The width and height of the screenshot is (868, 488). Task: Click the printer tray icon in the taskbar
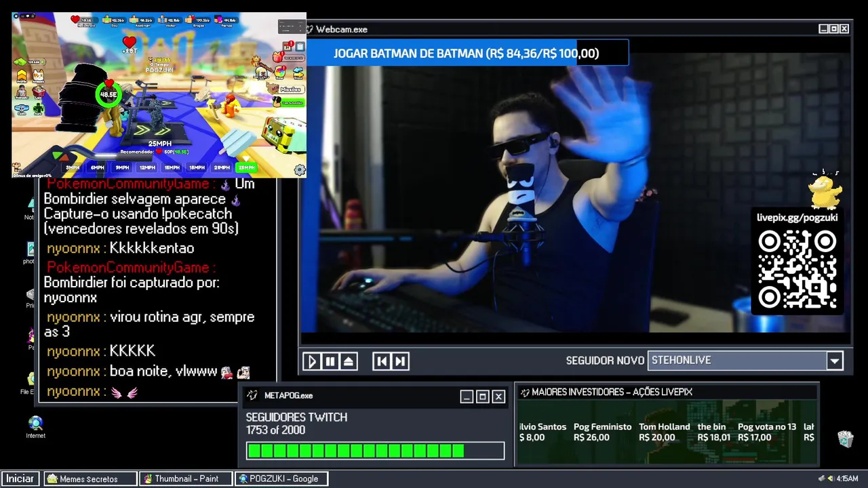click(x=821, y=479)
